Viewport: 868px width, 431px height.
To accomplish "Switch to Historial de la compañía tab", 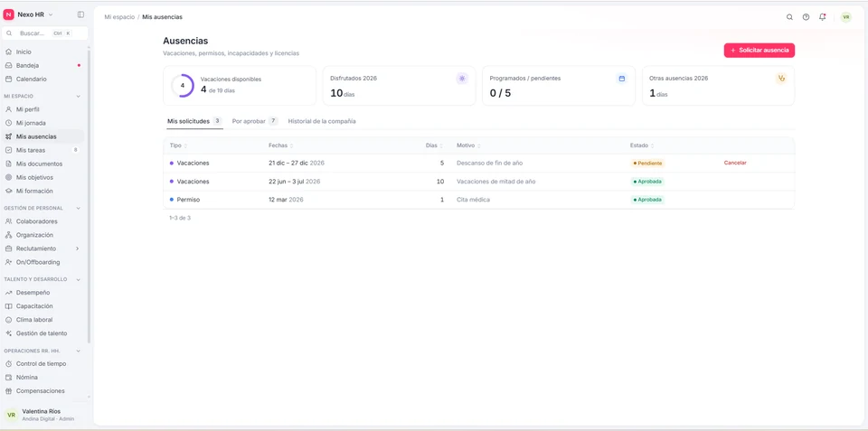I will tap(322, 120).
